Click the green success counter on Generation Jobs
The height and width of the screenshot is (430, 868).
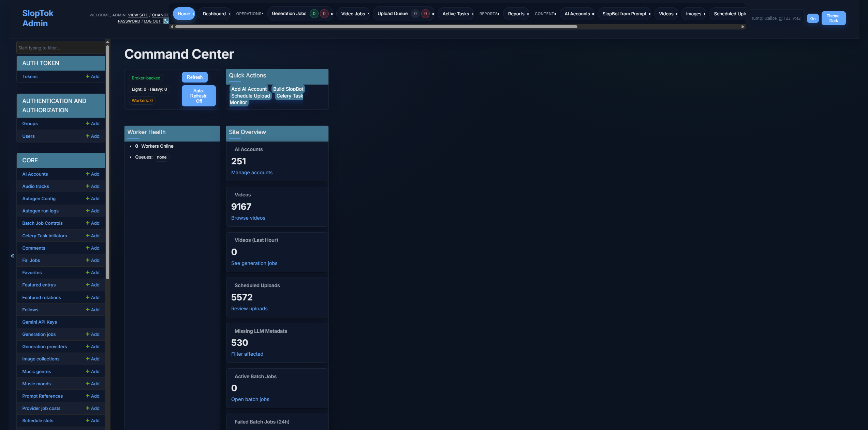[314, 13]
